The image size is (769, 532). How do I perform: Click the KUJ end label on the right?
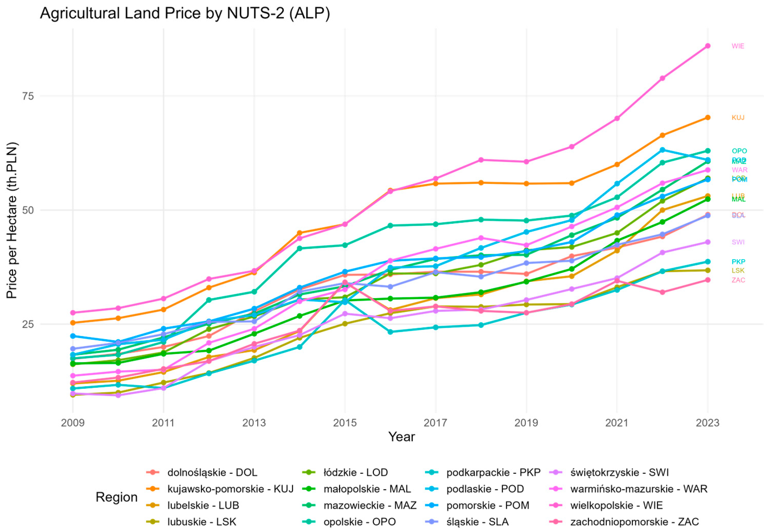[x=738, y=118]
